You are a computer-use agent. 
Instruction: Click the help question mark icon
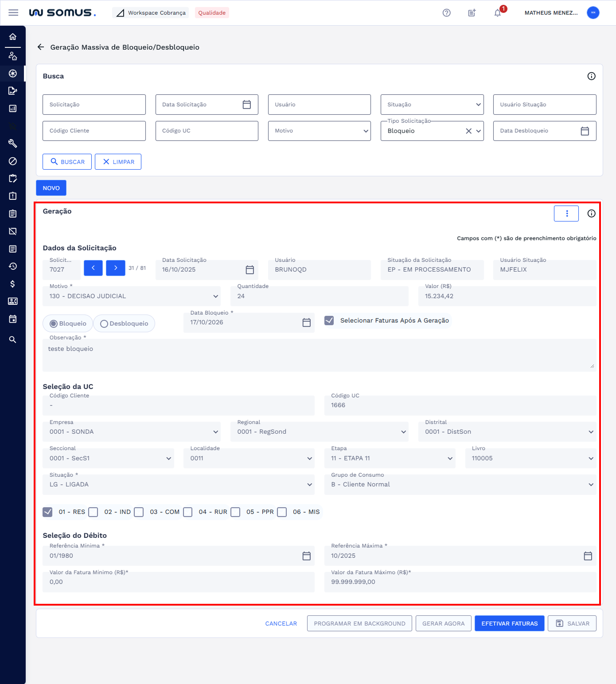pos(446,13)
